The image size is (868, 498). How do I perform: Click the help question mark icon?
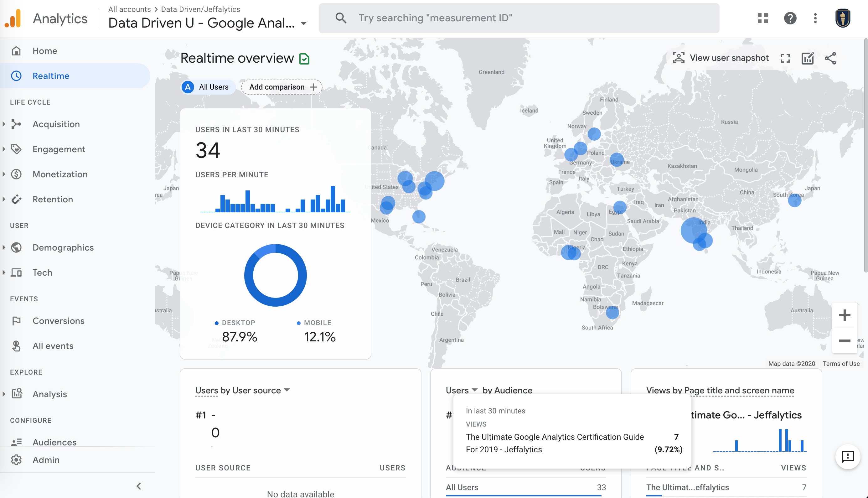790,18
